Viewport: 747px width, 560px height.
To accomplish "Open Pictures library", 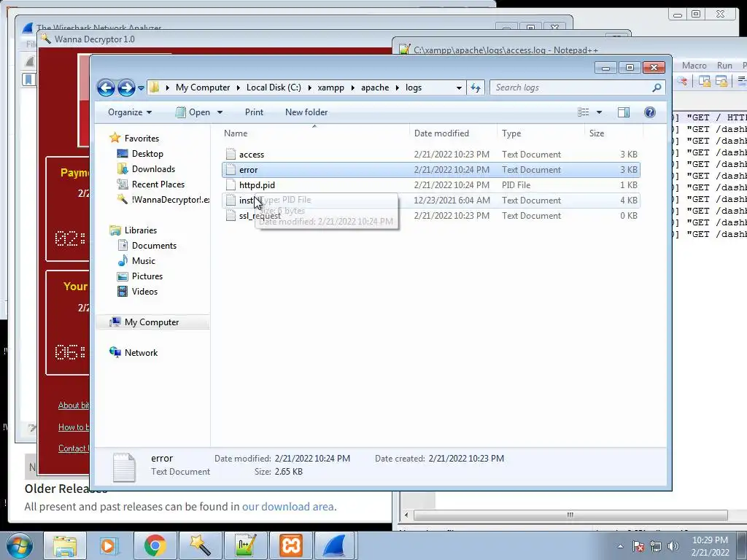I will [147, 276].
